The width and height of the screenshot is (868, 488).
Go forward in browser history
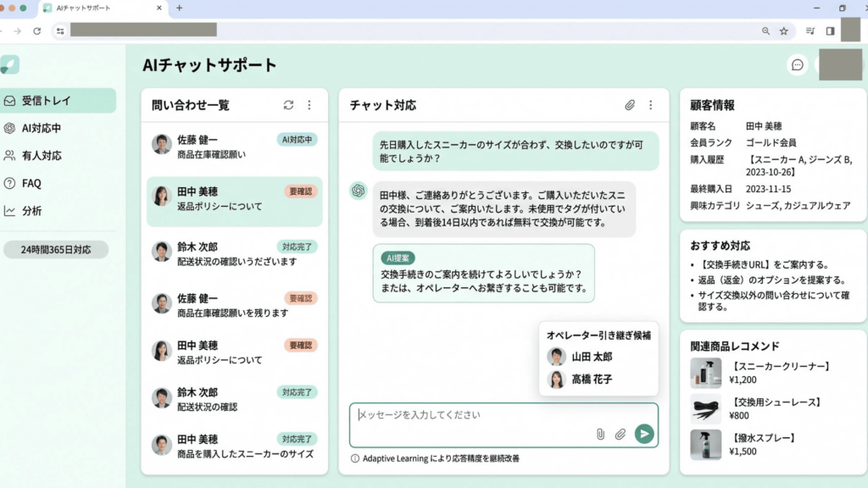(17, 31)
